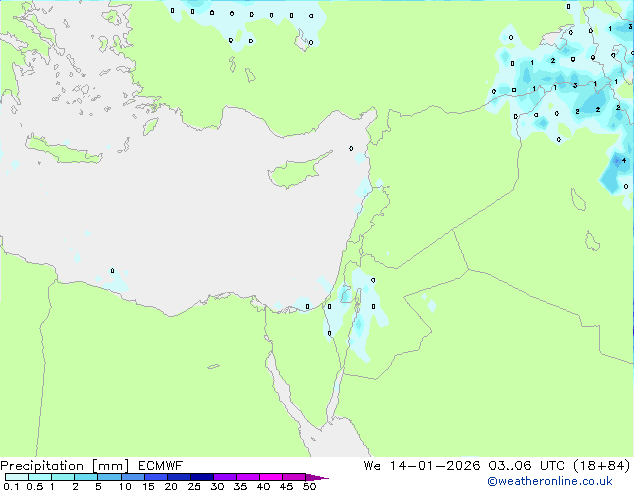Viewport: 634px width, 490px height.
Task: Click the 0.1–0.5 mm palest legend swatch
Action: [x=17, y=477]
